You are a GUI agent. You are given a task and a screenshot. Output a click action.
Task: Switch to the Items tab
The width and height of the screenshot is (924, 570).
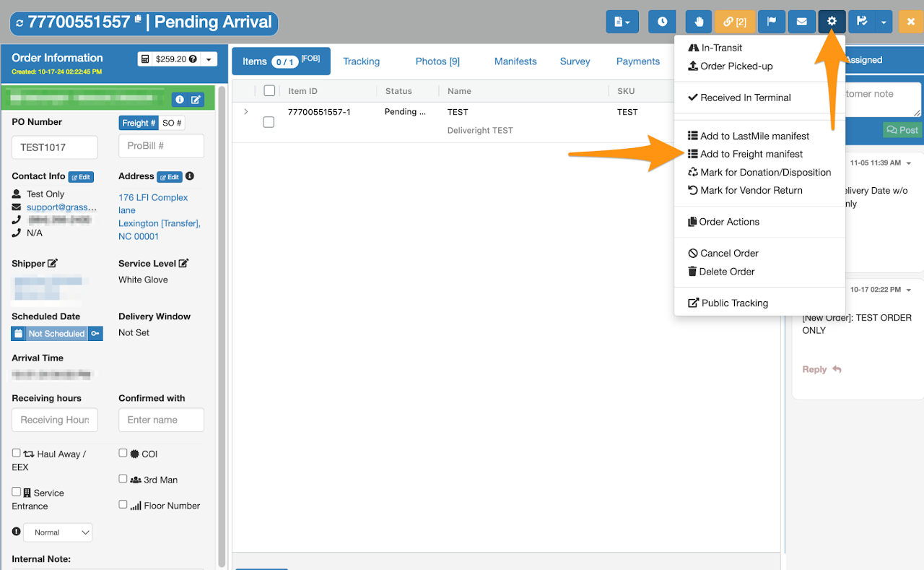281,61
